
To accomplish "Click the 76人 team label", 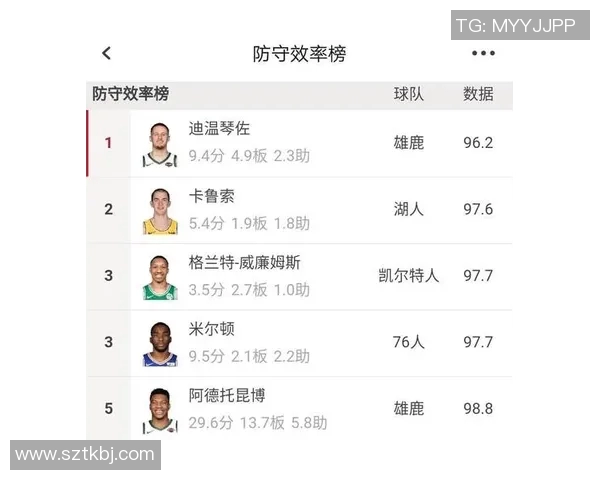I will (408, 342).
